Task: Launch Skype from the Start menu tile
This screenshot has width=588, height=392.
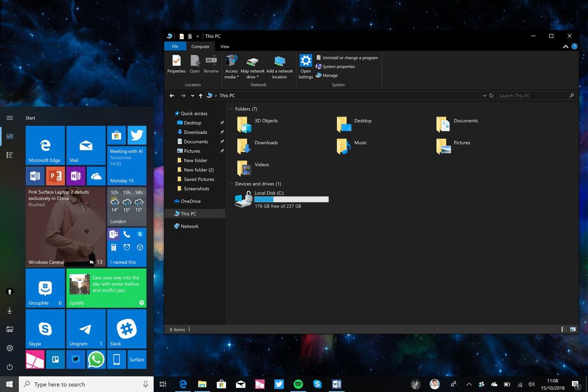Action: pyautogui.click(x=45, y=328)
